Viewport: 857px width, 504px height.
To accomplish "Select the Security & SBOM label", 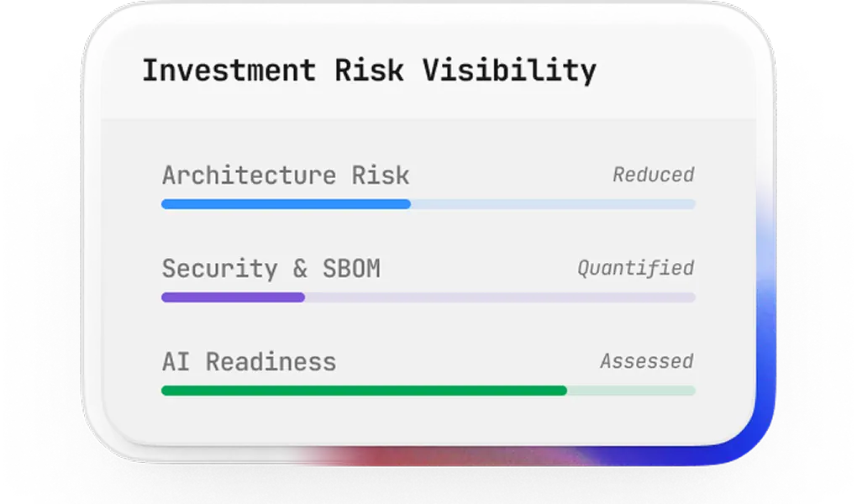I will point(271,269).
